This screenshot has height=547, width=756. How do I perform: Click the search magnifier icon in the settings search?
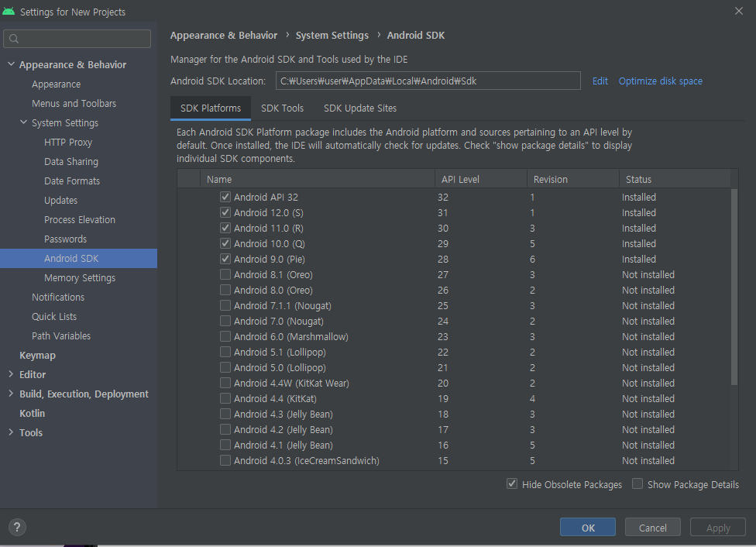click(13, 39)
